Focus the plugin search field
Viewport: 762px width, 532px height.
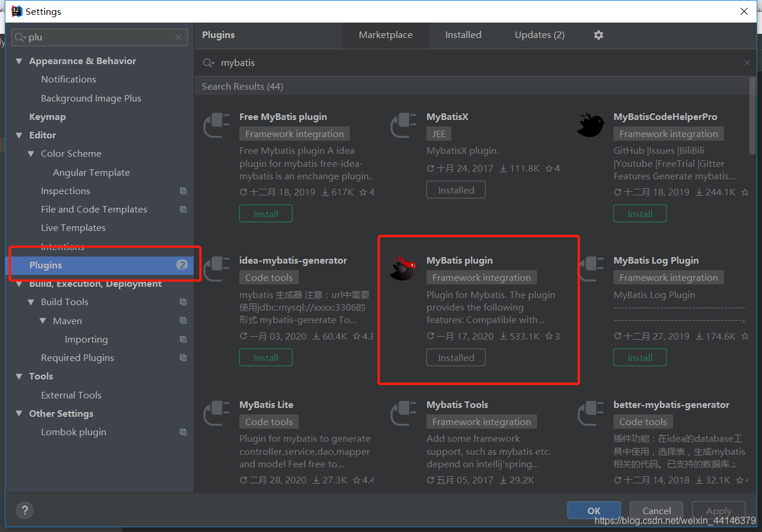475,63
